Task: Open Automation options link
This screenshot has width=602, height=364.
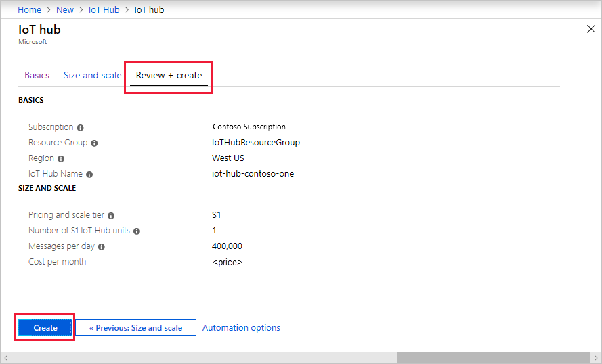Action: (x=241, y=328)
